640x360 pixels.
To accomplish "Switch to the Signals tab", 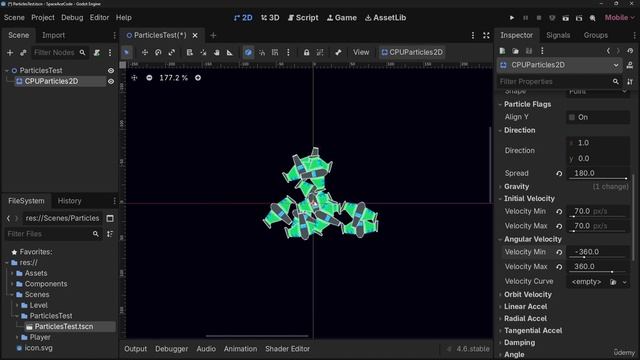I will tap(558, 35).
